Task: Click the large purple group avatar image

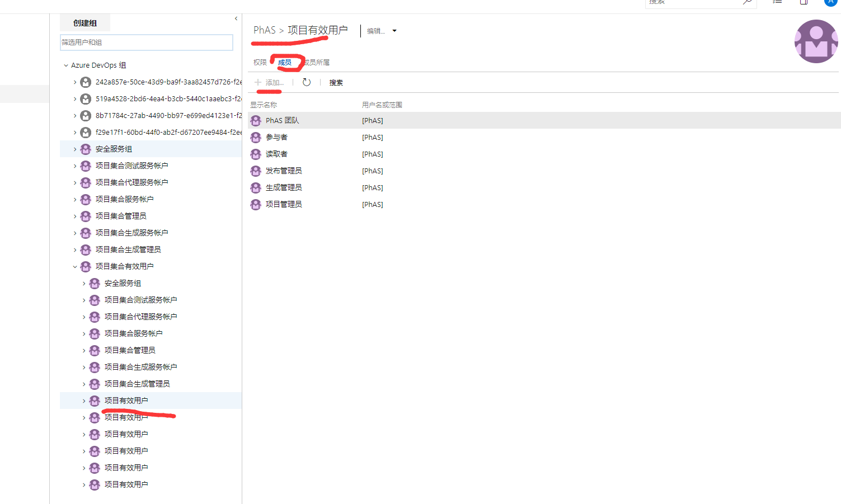Action: tap(816, 41)
